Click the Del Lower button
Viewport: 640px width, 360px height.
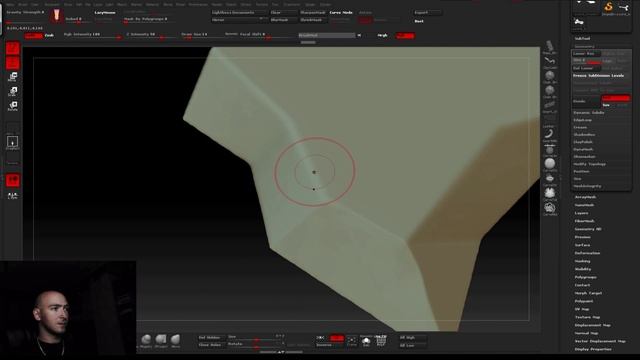pos(586,69)
